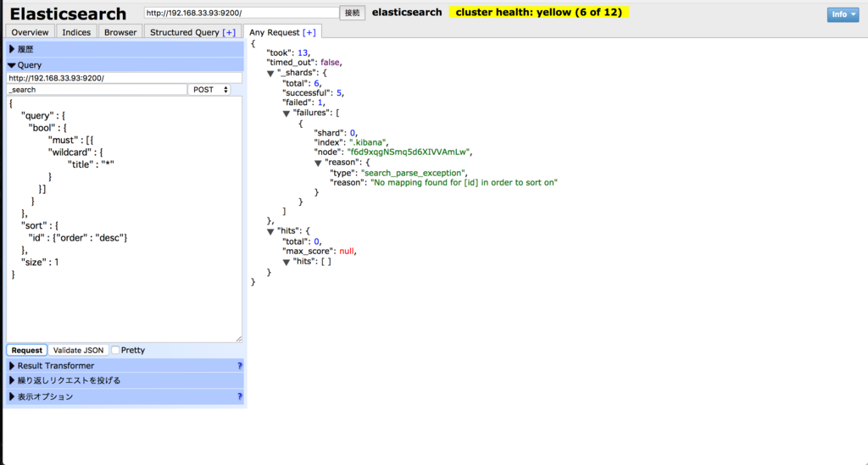Click the cluster URL field at the top
868x465 pixels.
point(242,13)
